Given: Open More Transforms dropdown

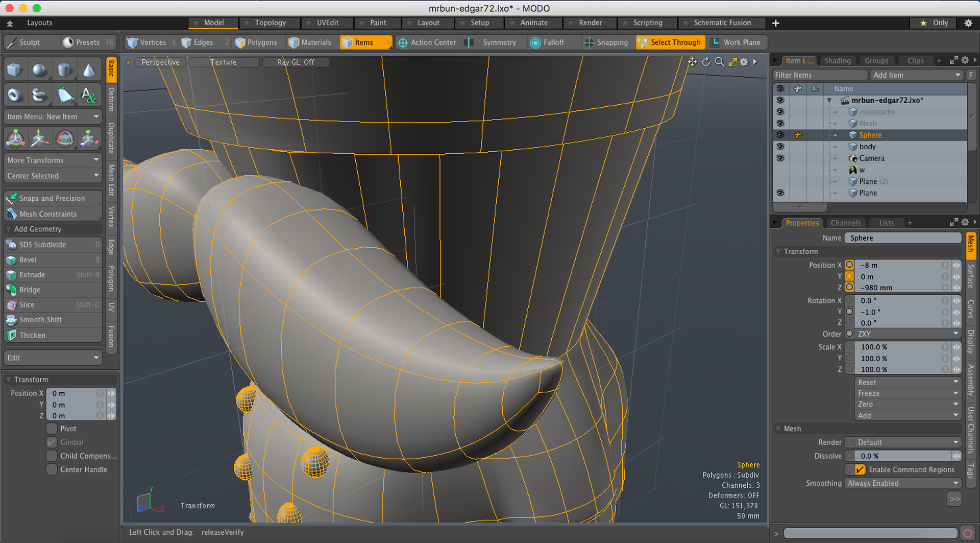Looking at the screenshot, I should (53, 160).
